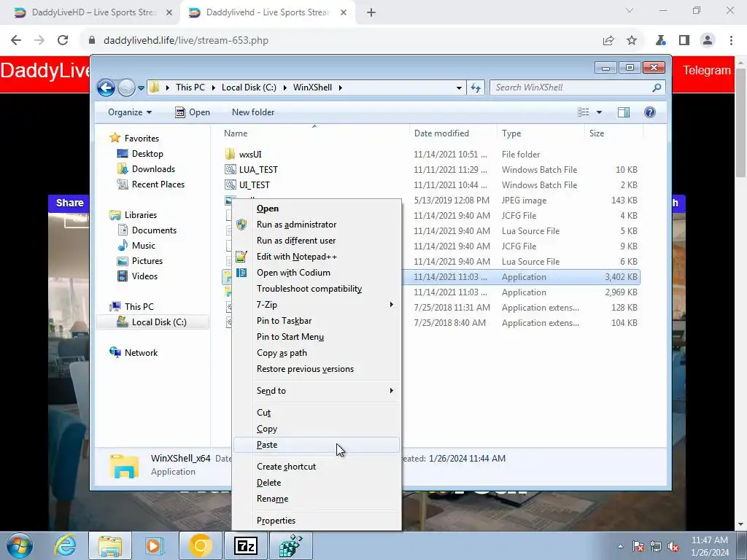Choose Troubleshoot compatibility
Screen dimensions: 747x560
317,289
